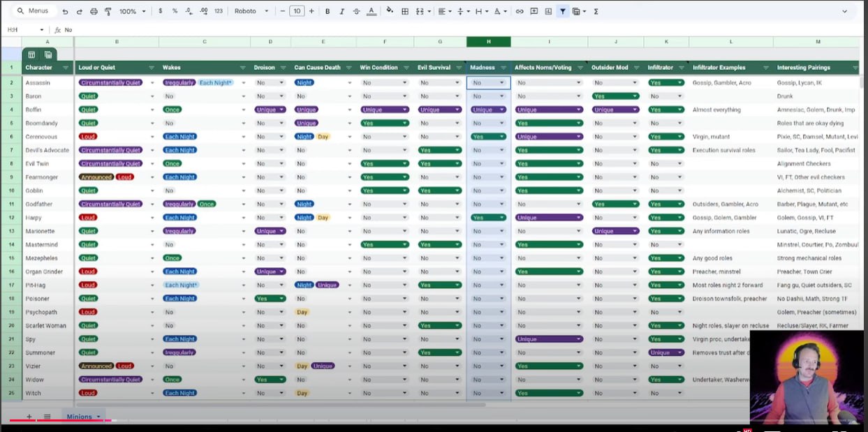Open the cell borders tool
Viewport: 868px width, 432px height.
coord(404,12)
